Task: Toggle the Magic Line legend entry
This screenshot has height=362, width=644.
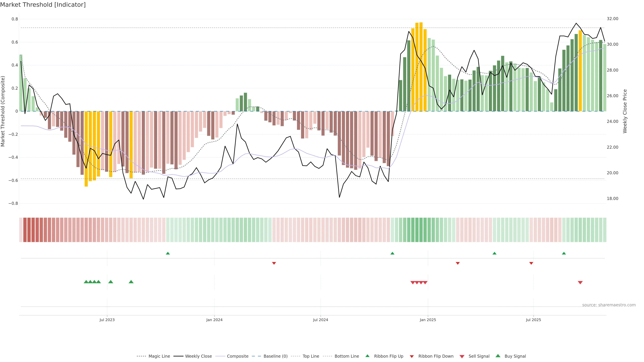Action: point(159,356)
